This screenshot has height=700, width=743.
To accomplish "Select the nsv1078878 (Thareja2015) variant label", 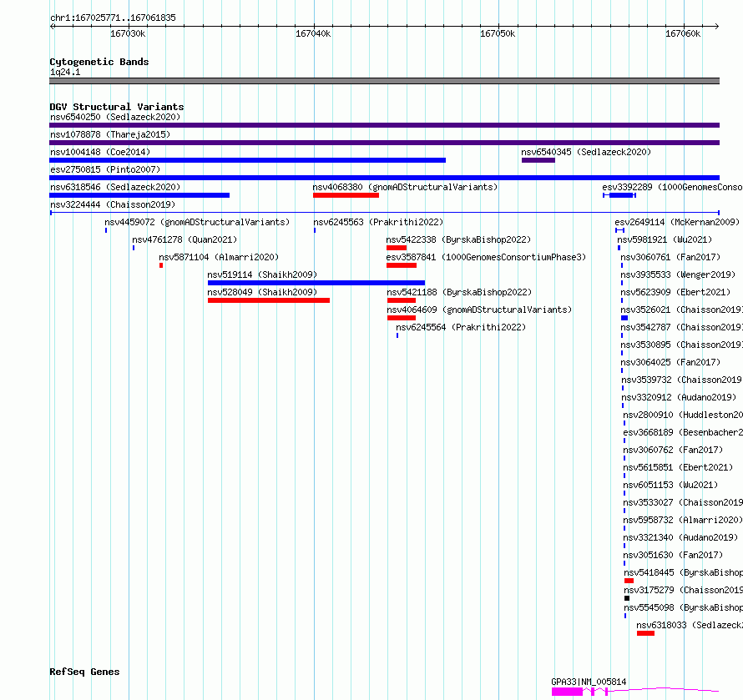I will [110, 134].
